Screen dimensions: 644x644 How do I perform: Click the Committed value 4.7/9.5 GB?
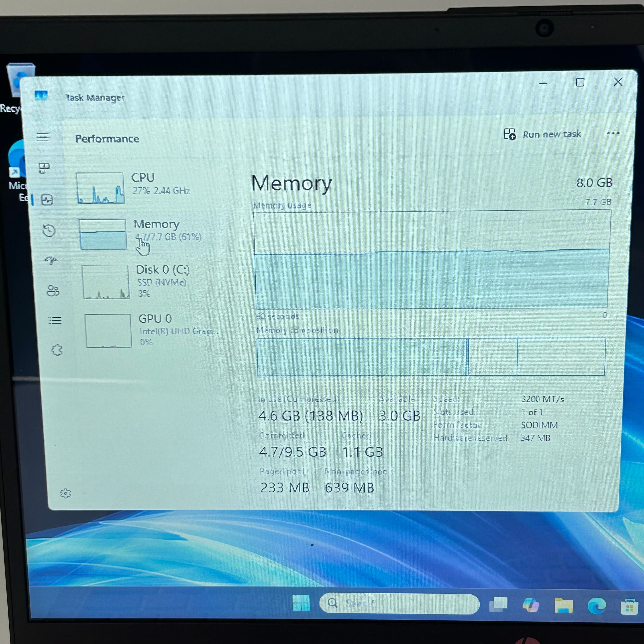(x=293, y=452)
